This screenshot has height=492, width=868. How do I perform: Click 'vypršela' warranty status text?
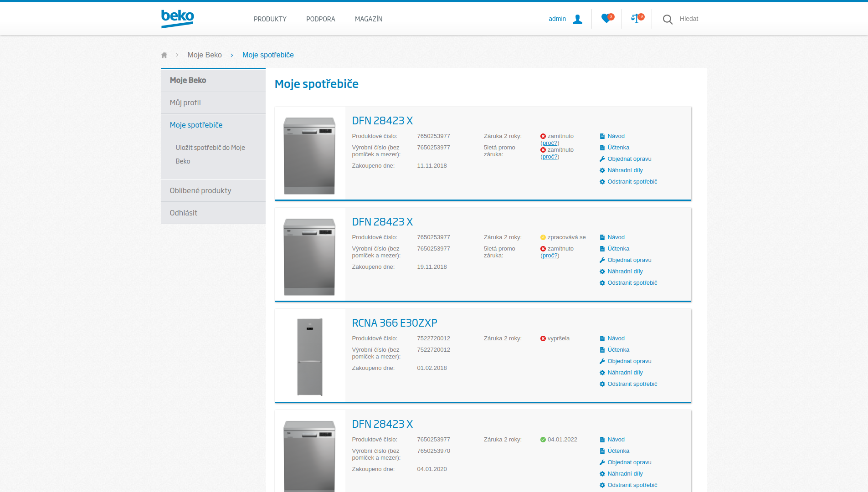pyautogui.click(x=559, y=338)
